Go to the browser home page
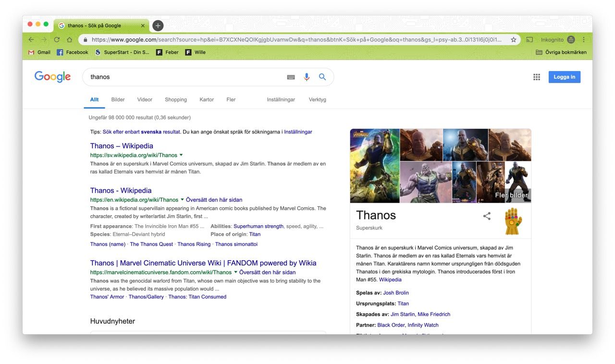The width and height of the screenshot is (615, 364). point(70,40)
